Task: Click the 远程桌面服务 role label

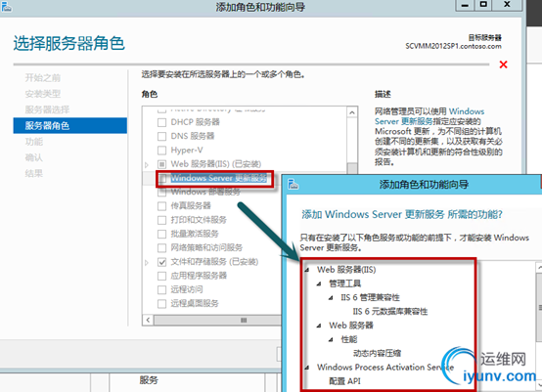Action: pos(195,304)
